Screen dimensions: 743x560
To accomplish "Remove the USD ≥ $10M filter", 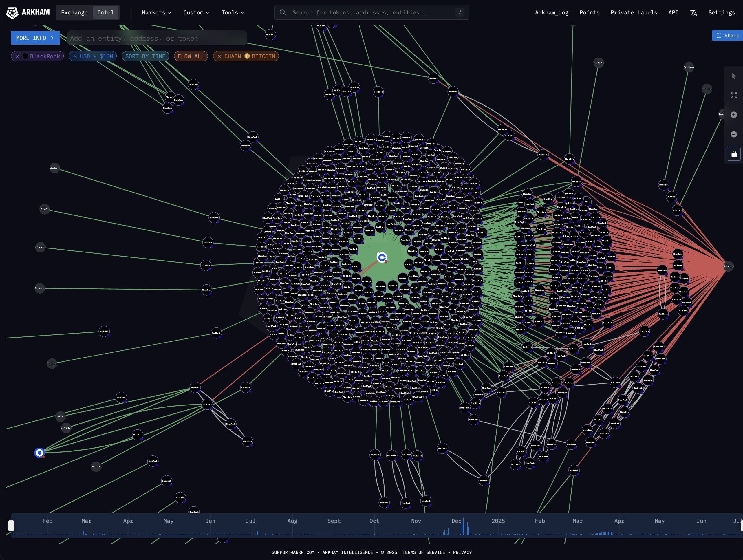I will pyautogui.click(x=75, y=56).
